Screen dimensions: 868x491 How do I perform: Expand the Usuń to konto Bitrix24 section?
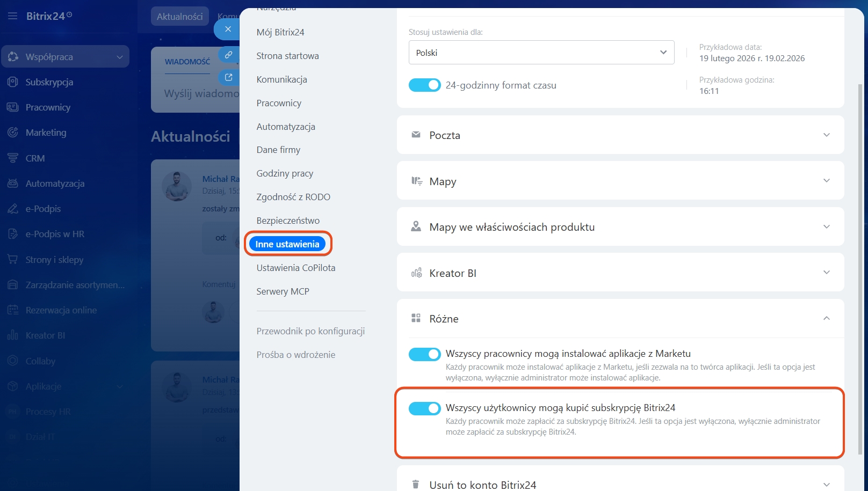click(x=827, y=485)
